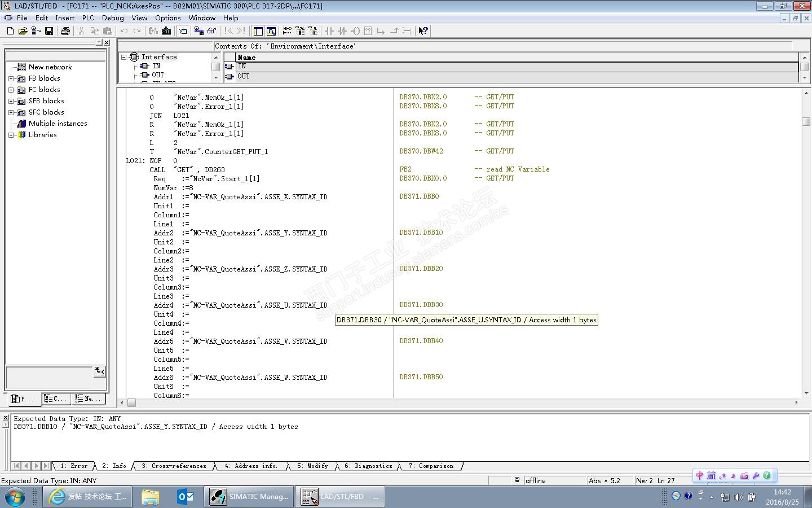
Task: Click the Redo toolbar icon
Action: pyautogui.click(x=137, y=31)
